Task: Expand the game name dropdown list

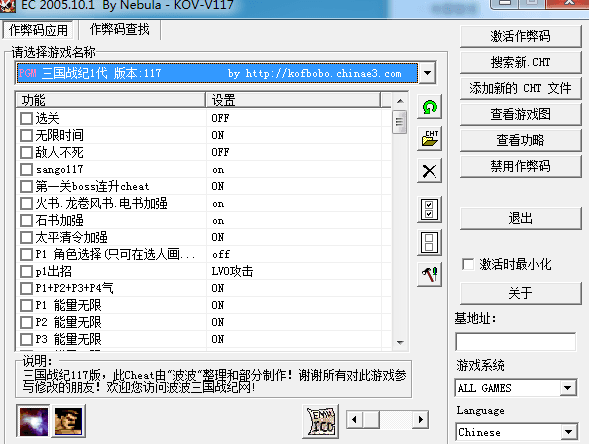Action: [x=427, y=72]
